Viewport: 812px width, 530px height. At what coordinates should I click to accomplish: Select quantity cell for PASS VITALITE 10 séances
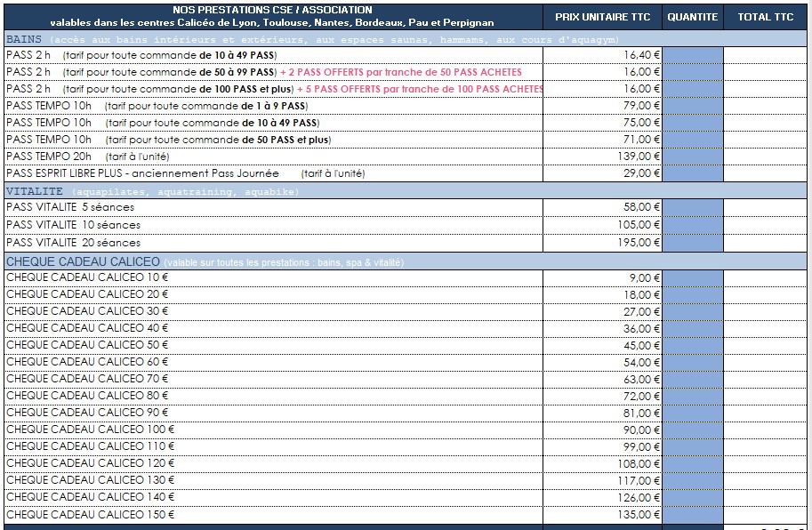tap(693, 225)
